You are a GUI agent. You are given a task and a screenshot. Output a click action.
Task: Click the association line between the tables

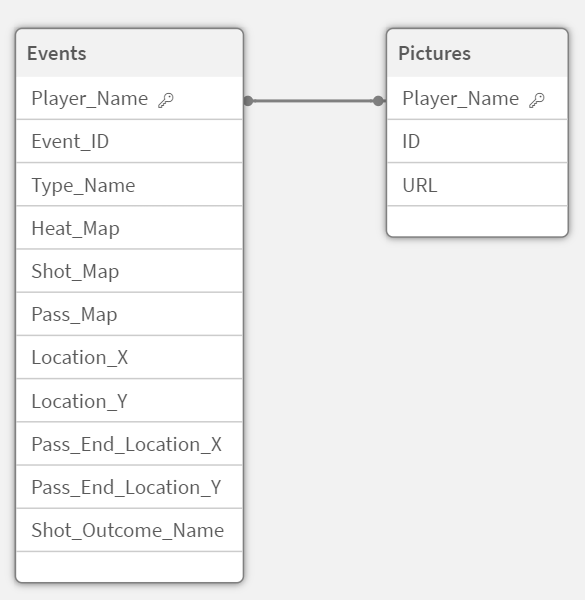[313, 101]
